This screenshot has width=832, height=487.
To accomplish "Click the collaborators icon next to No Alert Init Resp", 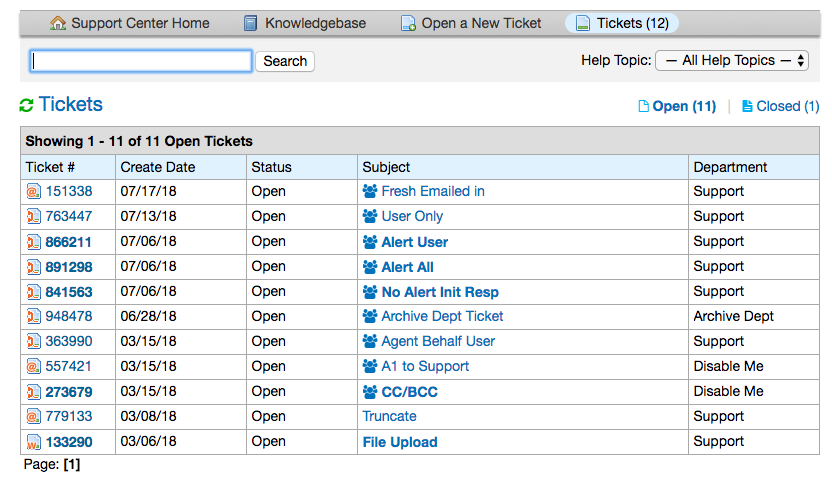I will (x=370, y=292).
